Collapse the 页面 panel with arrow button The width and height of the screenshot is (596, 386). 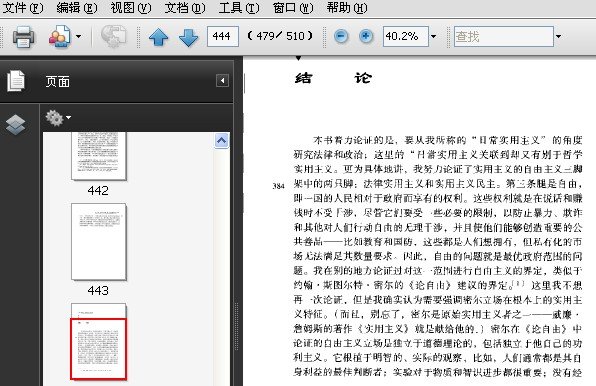[222, 81]
